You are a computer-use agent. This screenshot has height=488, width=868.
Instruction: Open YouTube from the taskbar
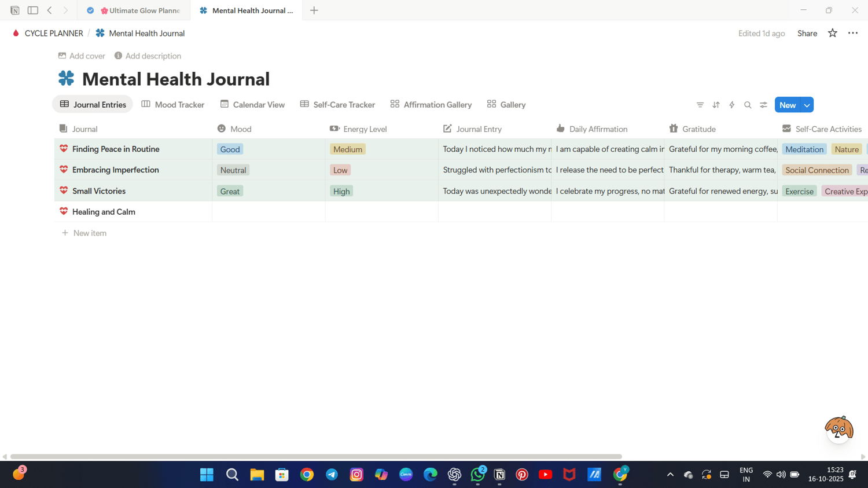545,475
